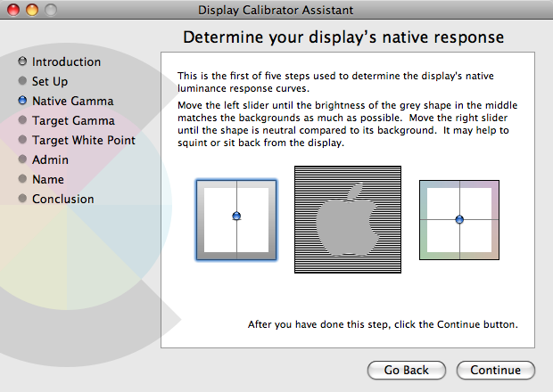553x392 pixels.
Task: Click the Introduction step bullet
Action: click(22, 62)
